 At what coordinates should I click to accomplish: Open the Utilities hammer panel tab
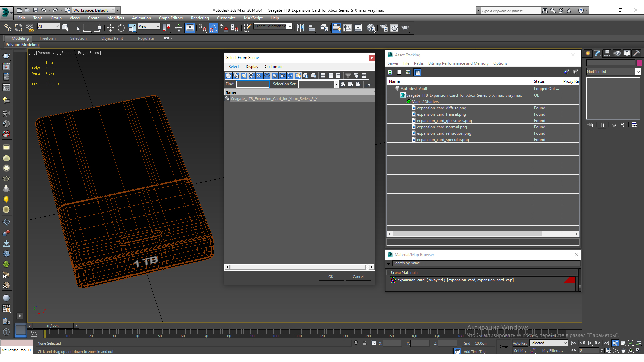pyautogui.click(x=636, y=53)
